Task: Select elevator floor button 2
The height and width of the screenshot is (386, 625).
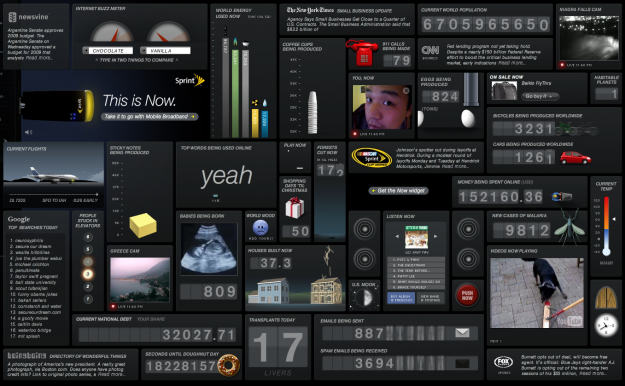Action: pyautogui.click(x=88, y=286)
